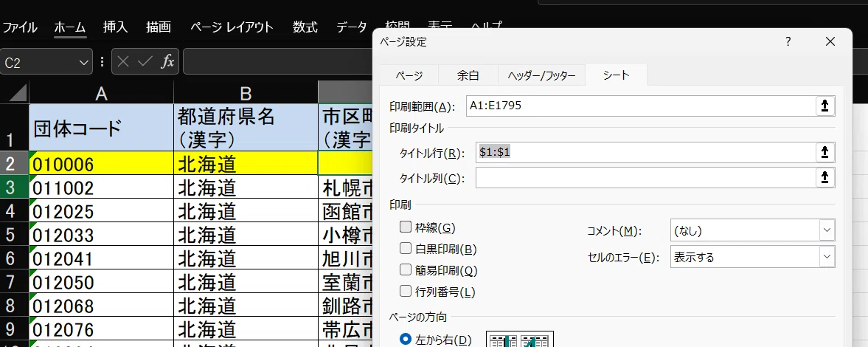Click the insert function fx icon

167,61
